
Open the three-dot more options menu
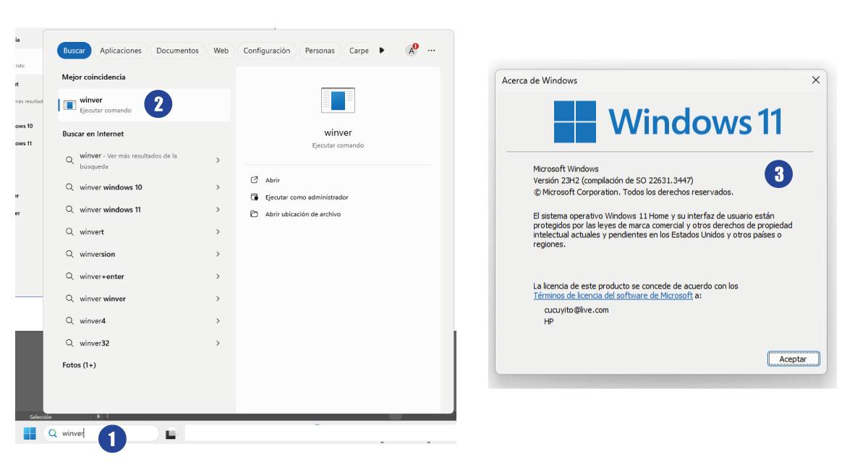point(432,51)
